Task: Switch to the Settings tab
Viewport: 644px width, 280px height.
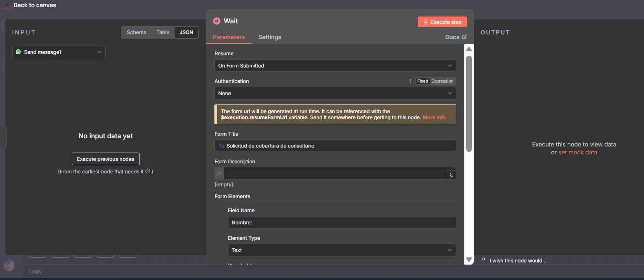Action: pos(269,37)
